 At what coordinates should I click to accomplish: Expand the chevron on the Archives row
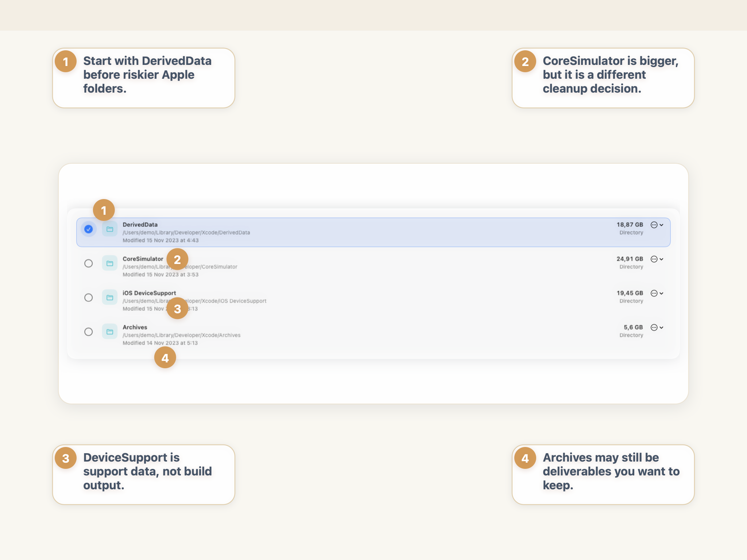662,328
